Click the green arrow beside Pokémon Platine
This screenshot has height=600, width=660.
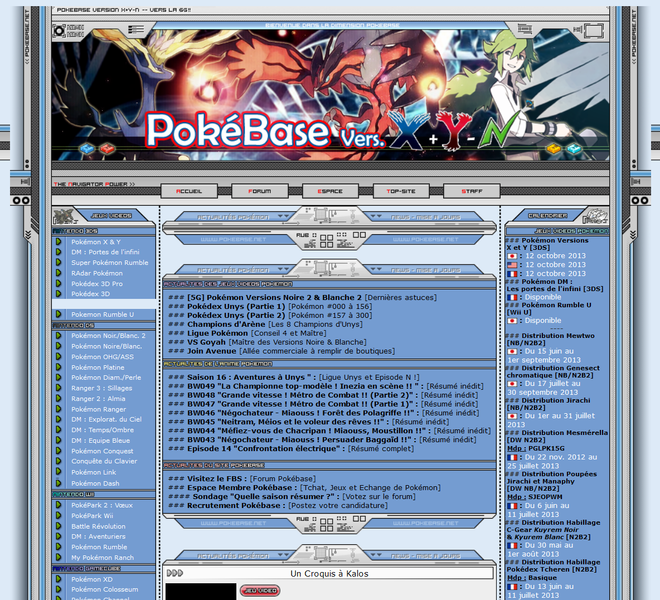tap(59, 367)
